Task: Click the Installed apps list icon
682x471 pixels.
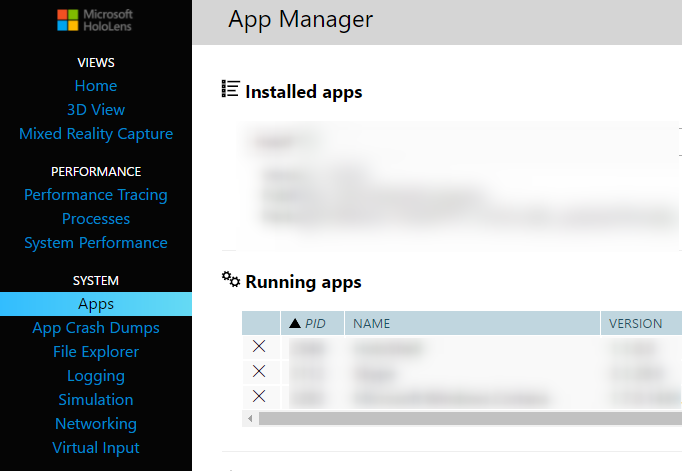Action: click(230, 89)
